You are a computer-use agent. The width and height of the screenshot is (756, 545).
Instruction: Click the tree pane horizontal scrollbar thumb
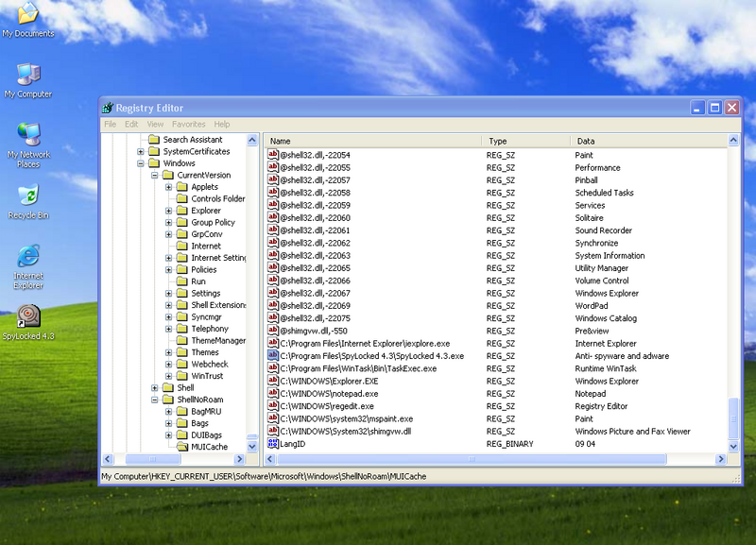152,459
